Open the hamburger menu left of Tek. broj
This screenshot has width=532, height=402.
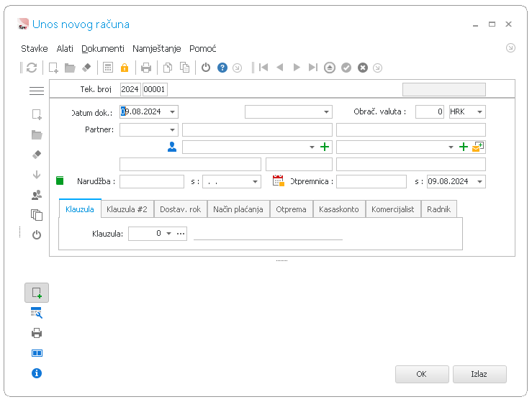[x=37, y=91]
